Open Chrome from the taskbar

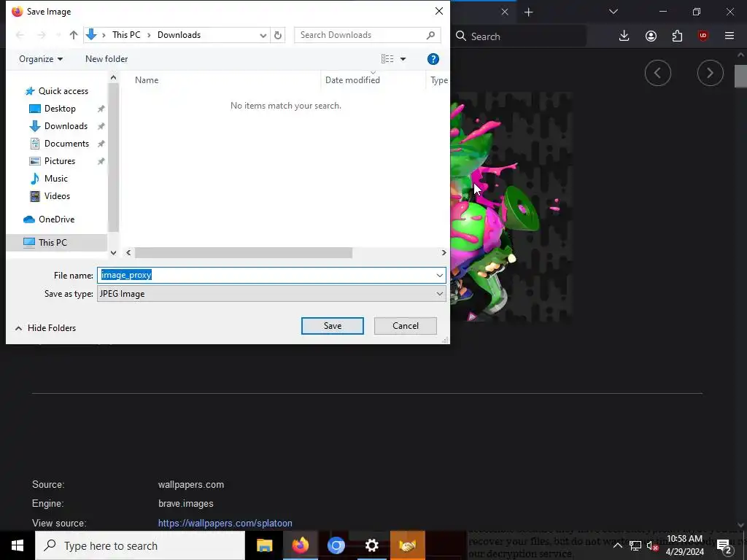coord(336,545)
